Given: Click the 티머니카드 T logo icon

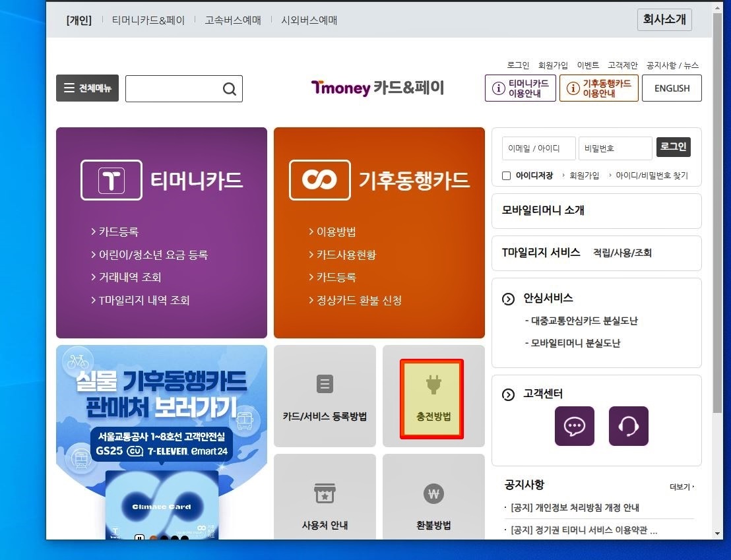Looking at the screenshot, I should pyautogui.click(x=111, y=180).
